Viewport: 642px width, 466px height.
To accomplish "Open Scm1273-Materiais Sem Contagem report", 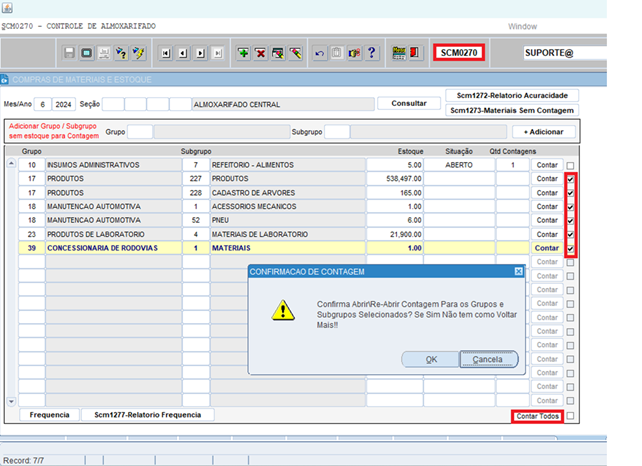I will (512, 110).
